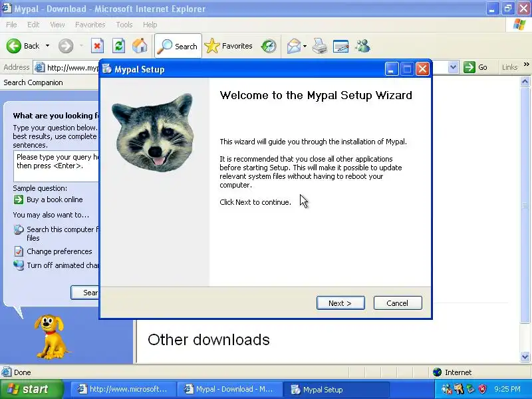Open the Tools menu
532x399 pixels.
[124, 25]
